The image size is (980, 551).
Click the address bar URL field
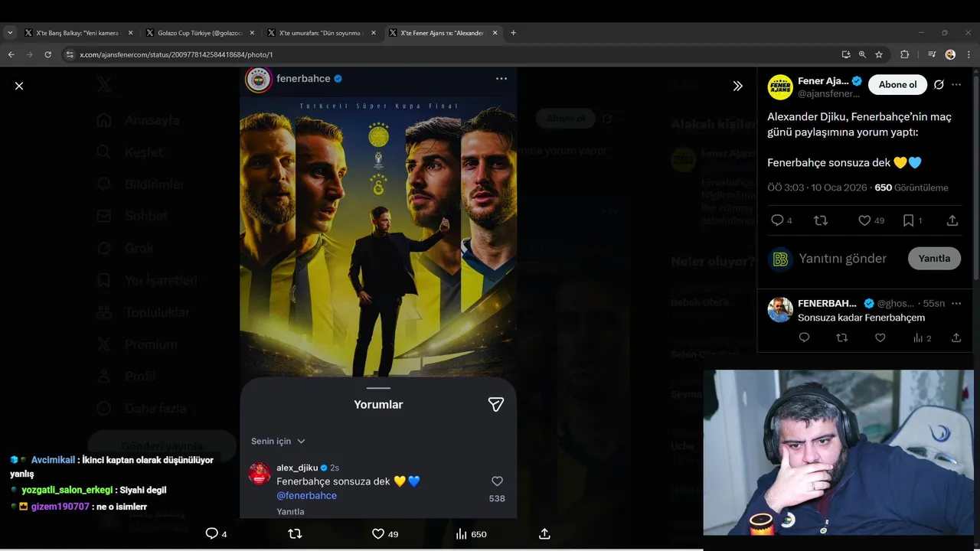tap(452, 54)
